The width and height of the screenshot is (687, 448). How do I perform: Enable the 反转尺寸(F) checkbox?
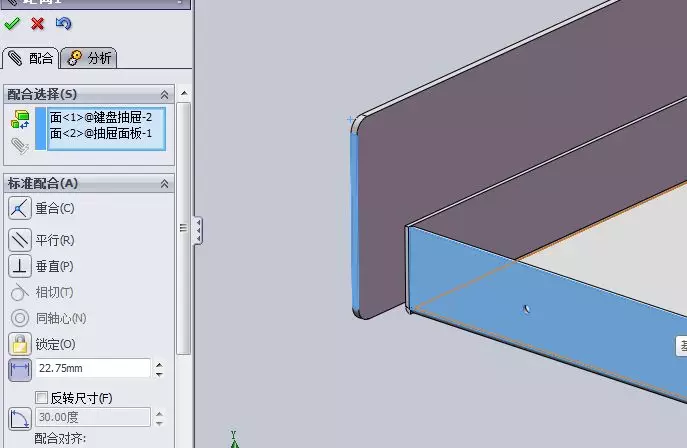41,398
